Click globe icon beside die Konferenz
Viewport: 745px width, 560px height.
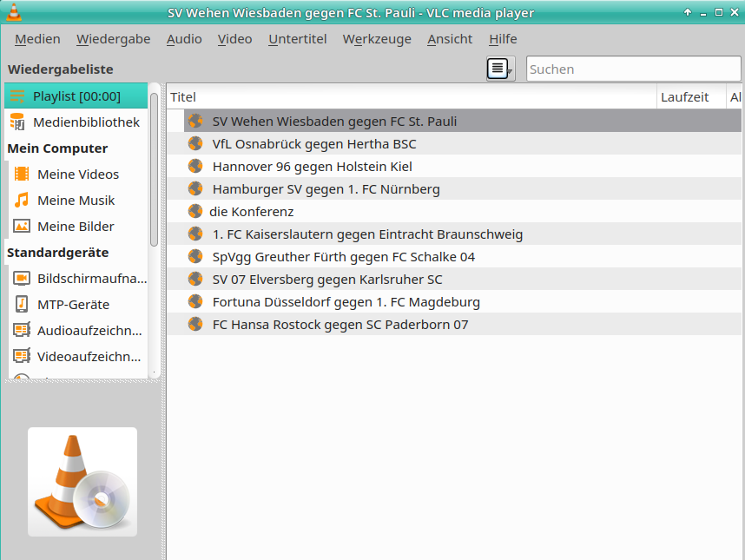pyautogui.click(x=195, y=211)
